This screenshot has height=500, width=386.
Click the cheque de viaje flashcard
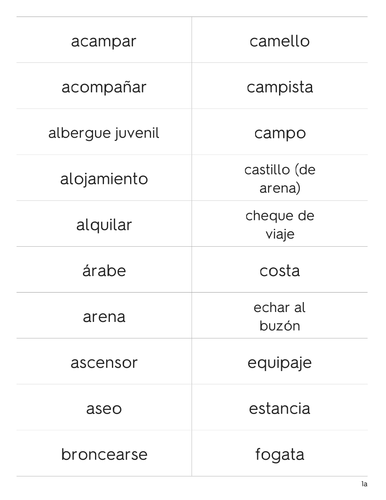pyautogui.click(x=280, y=223)
